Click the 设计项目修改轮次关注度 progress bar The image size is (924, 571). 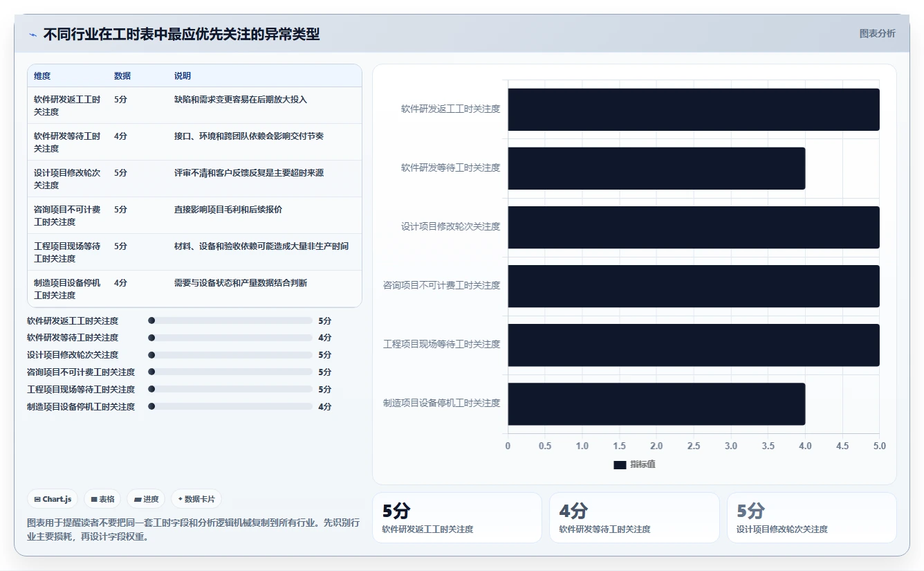(230, 355)
